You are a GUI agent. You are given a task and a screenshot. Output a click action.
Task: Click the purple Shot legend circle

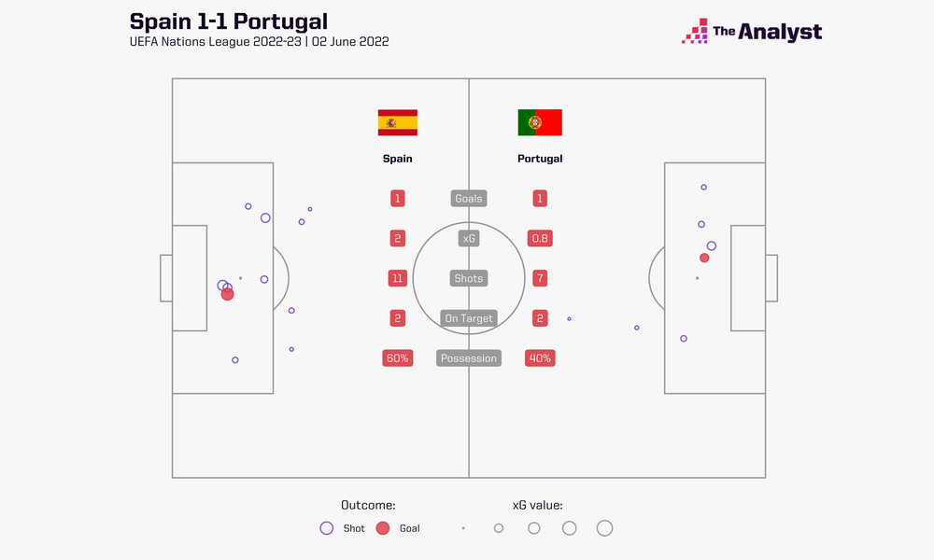pos(326,528)
